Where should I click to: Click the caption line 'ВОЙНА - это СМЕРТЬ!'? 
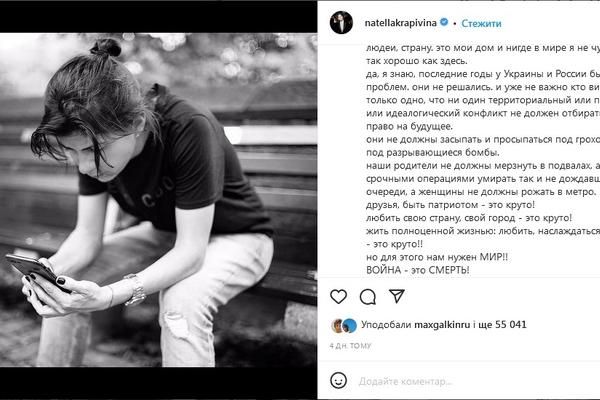click(417, 270)
